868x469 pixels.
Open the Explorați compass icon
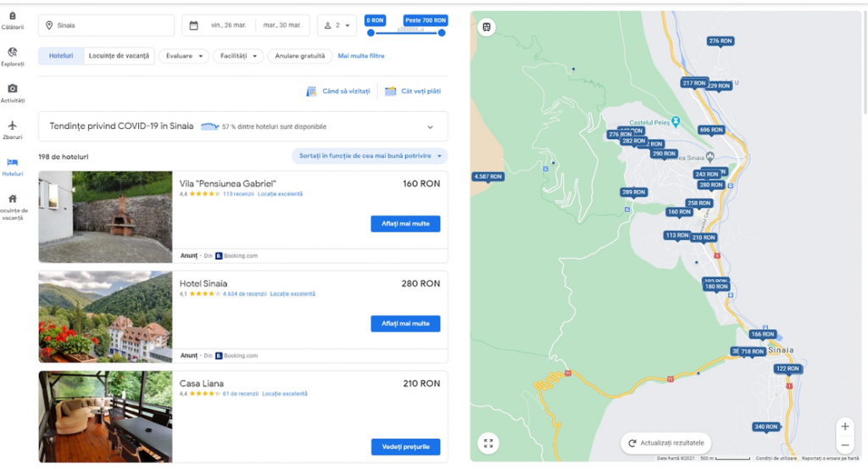tap(12, 56)
